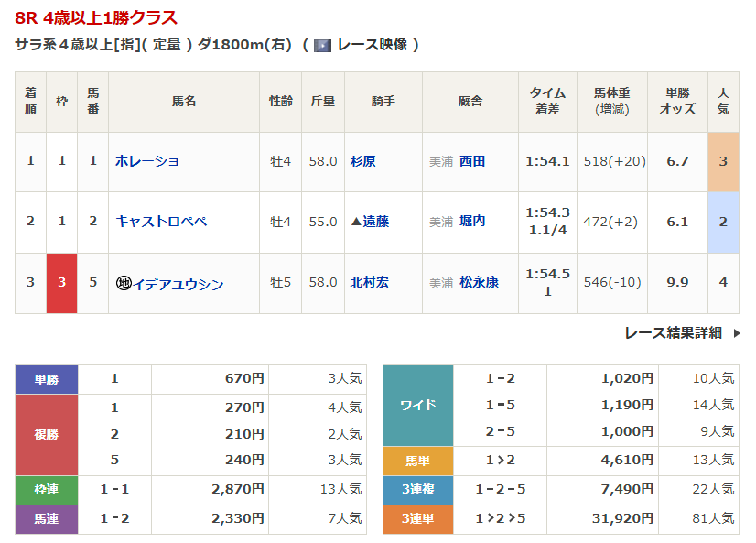Click the orange popularity rank 3 cell

(723, 161)
